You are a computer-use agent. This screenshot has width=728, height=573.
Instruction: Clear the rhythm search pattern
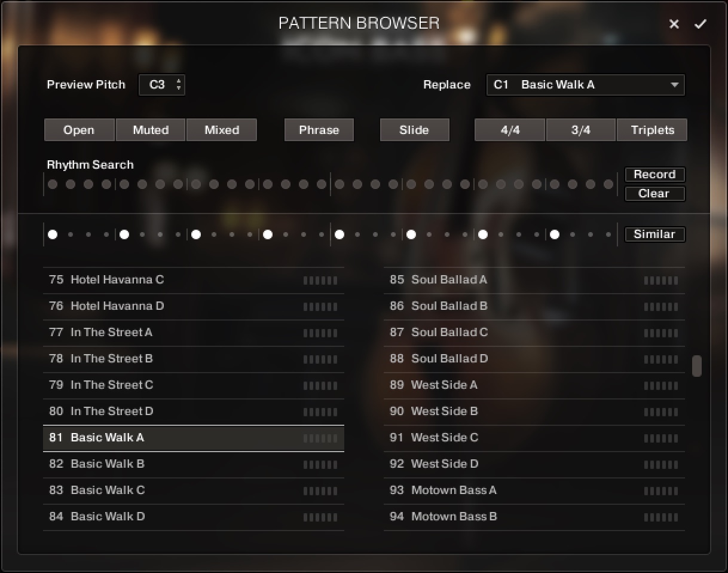click(654, 194)
